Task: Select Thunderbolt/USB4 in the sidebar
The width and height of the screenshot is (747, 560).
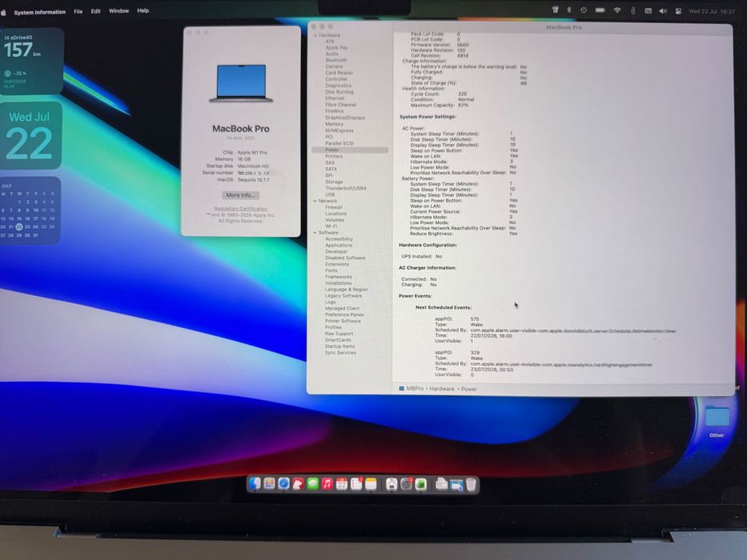Action: [345, 188]
